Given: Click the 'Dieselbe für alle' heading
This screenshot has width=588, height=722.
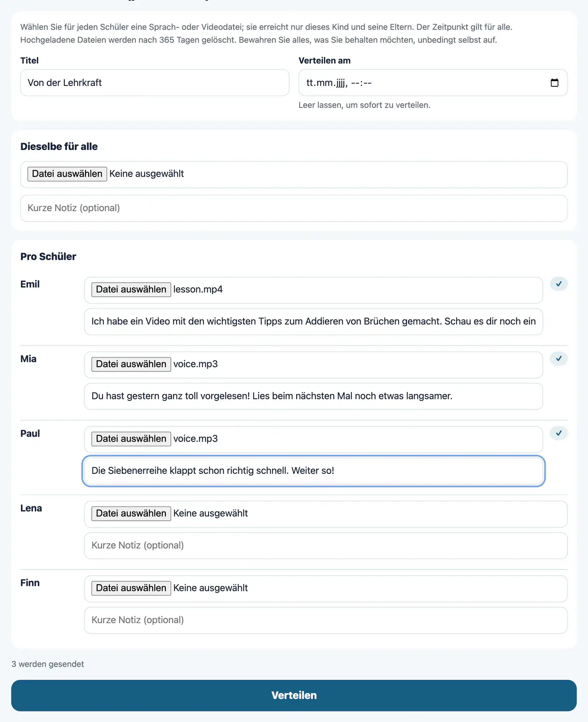Looking at the screenshot, I should point(59,147).
